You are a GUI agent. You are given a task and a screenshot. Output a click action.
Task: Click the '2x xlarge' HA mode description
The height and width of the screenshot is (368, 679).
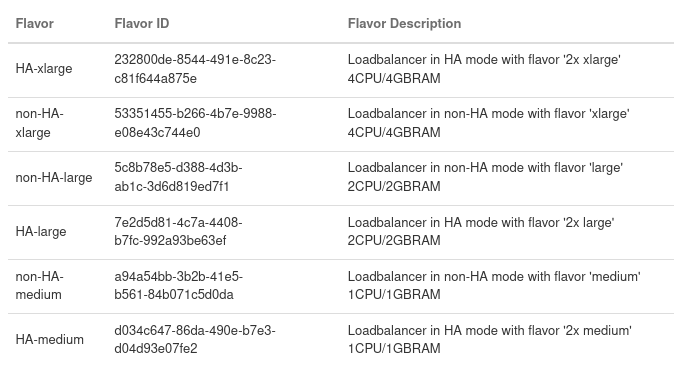[484, 69]
